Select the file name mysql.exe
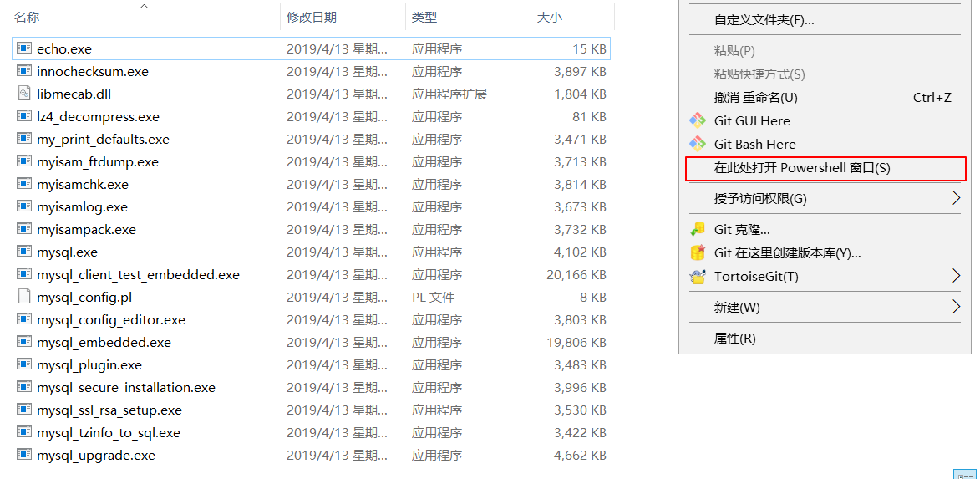This screenshot has height=479, width=980. coord(67,252)
